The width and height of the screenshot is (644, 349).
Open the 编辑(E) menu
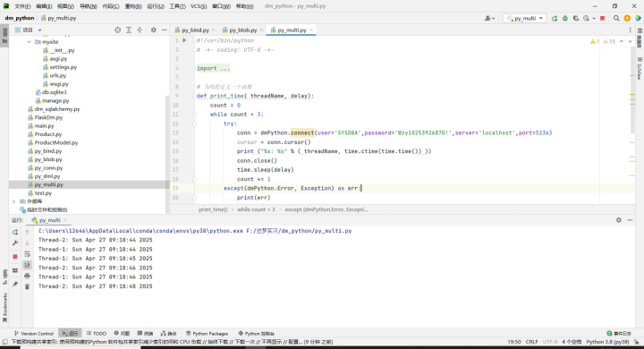44,6
